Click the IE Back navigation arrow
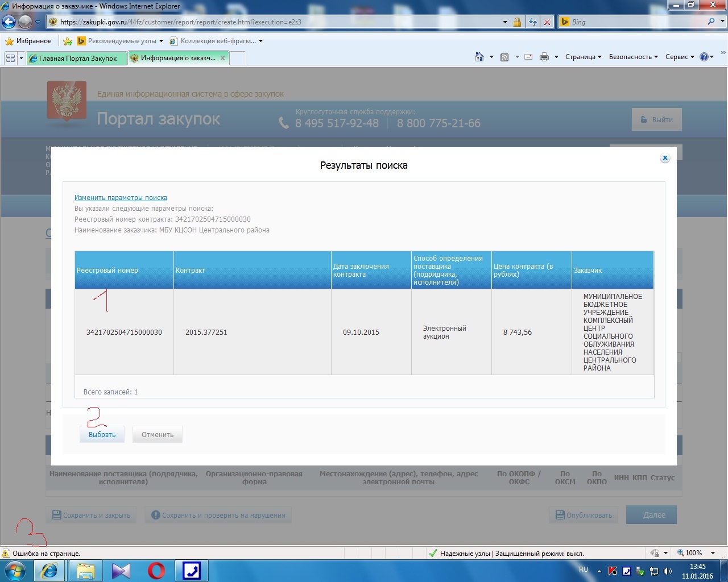The height and width of the screenshot is (582, 728). (9, 22)
